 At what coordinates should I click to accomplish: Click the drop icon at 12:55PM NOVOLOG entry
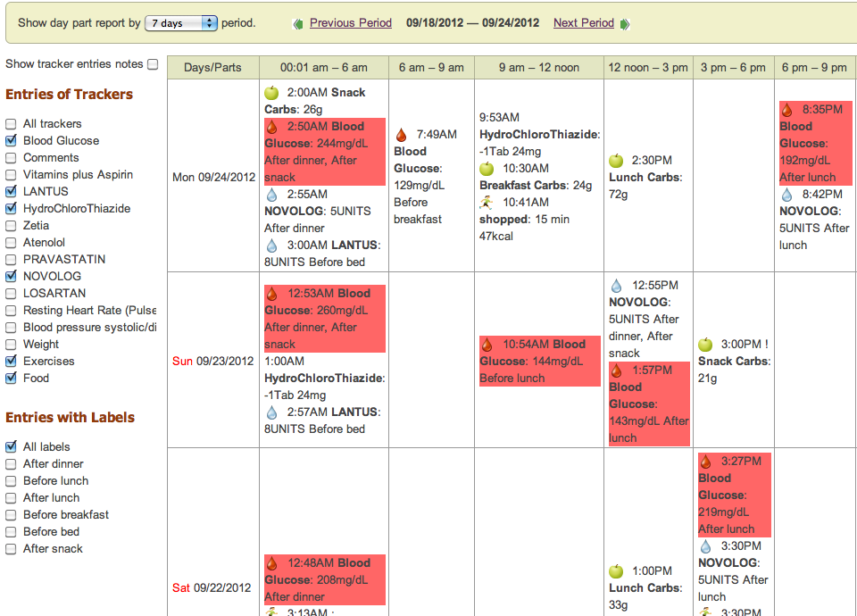(x=616, y=286)
